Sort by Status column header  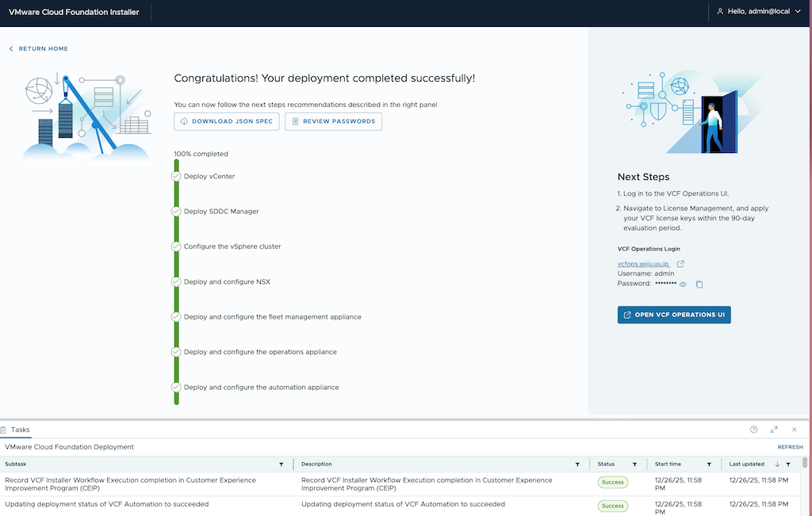pos(606,464)
